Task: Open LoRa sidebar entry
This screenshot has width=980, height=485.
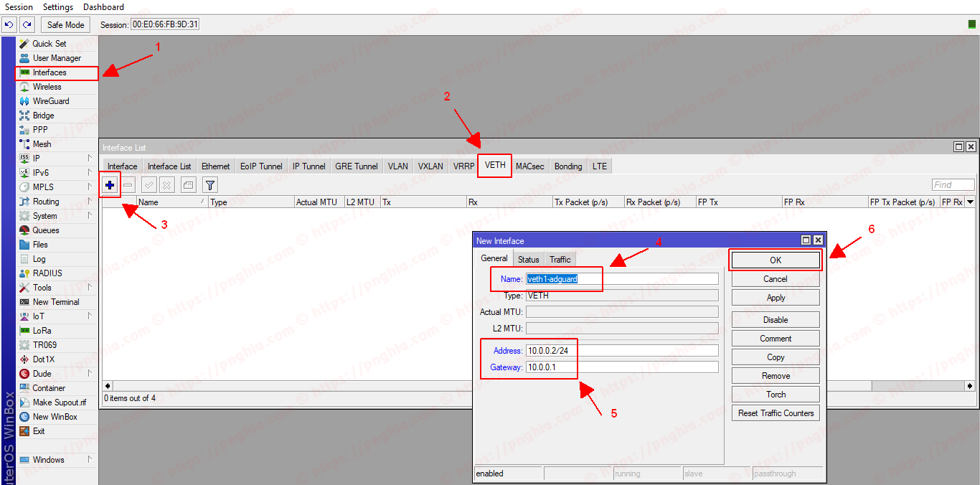Action: tap(42, 331)
